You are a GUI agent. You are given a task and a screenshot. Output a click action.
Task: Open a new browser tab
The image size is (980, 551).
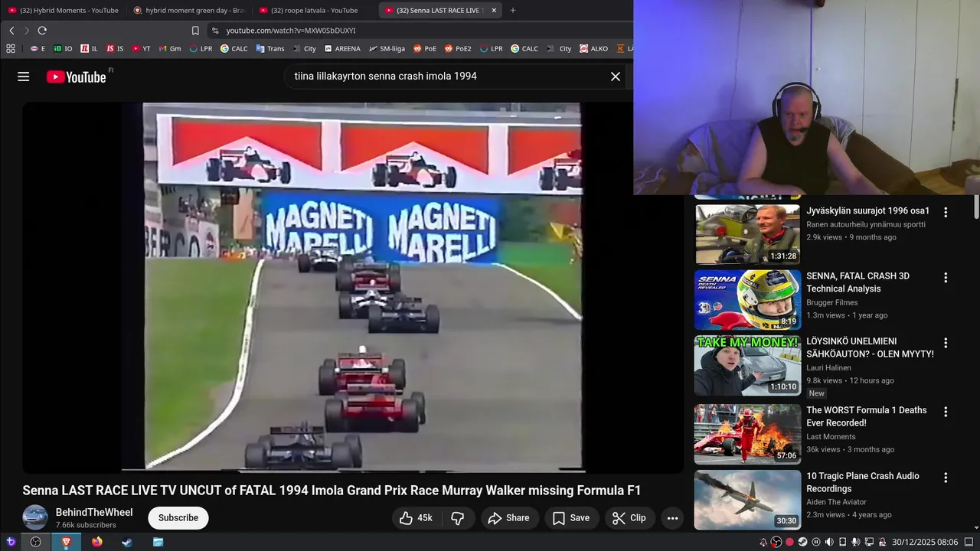(513, 10)
